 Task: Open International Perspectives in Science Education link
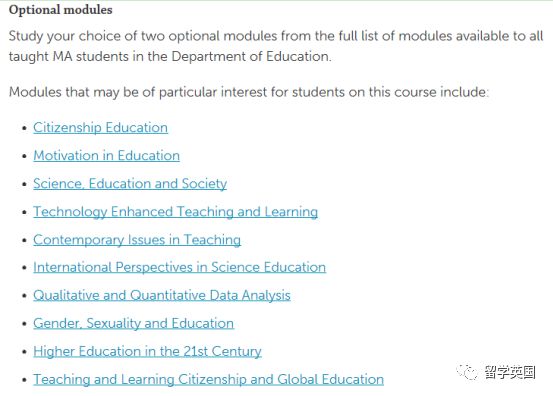pos(180,267)
